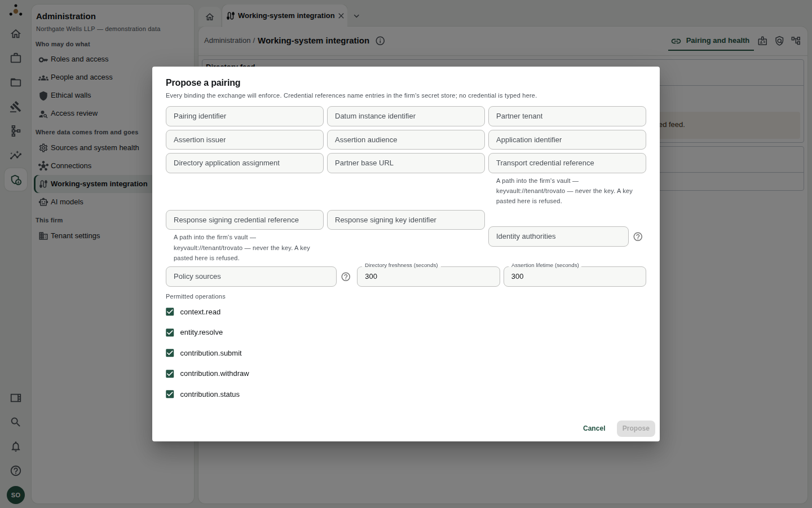The image size is (812, 508).
Task: Uncheck the contribution.status operation
Action: (x=170, y=394)
